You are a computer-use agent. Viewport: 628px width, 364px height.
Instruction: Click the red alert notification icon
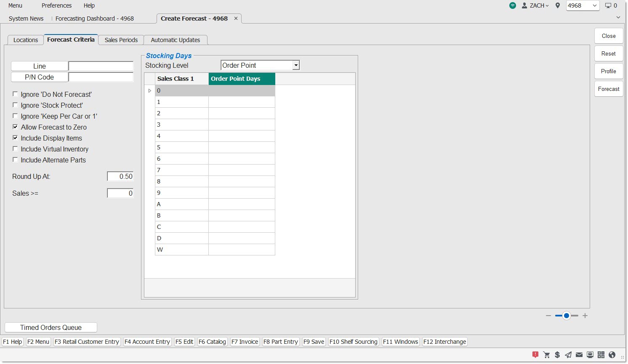coord(535,355)
